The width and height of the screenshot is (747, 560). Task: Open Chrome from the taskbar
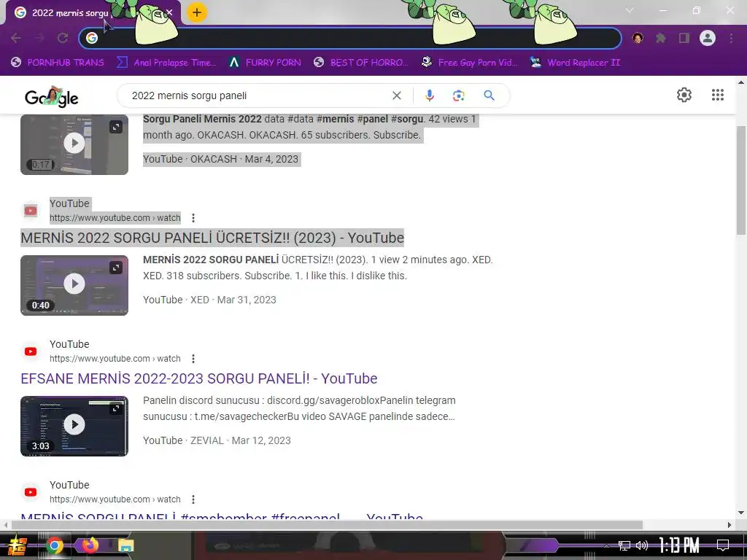click(x=54, y=545)
